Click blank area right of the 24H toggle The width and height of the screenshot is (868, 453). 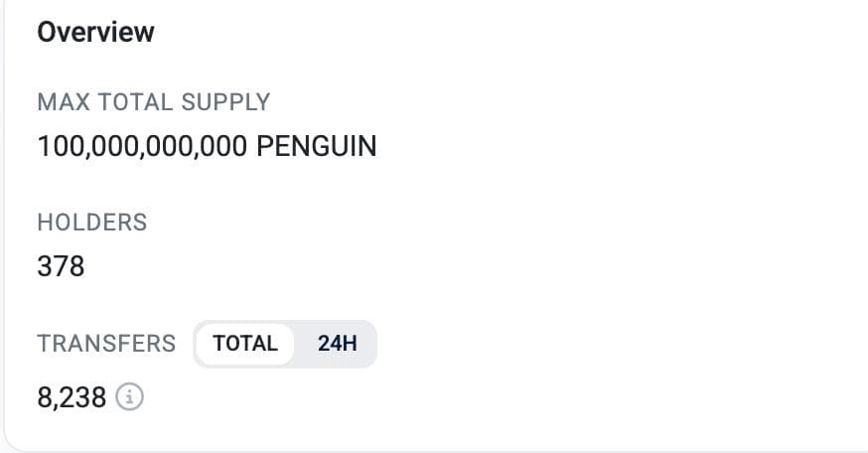(x=596, y=344)
